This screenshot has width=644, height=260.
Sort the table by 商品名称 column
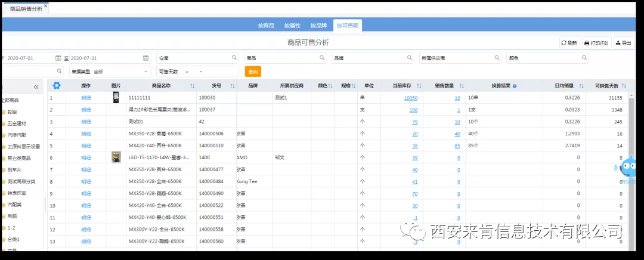pos(192,86)
